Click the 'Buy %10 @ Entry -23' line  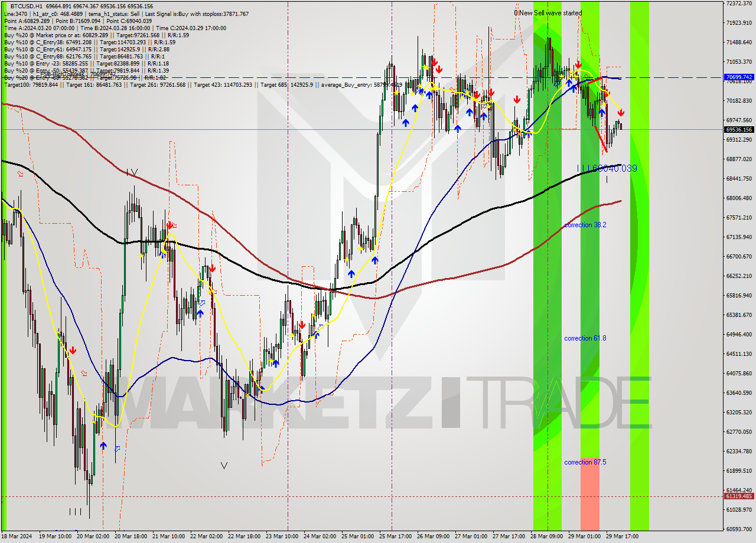click(86, 63)
